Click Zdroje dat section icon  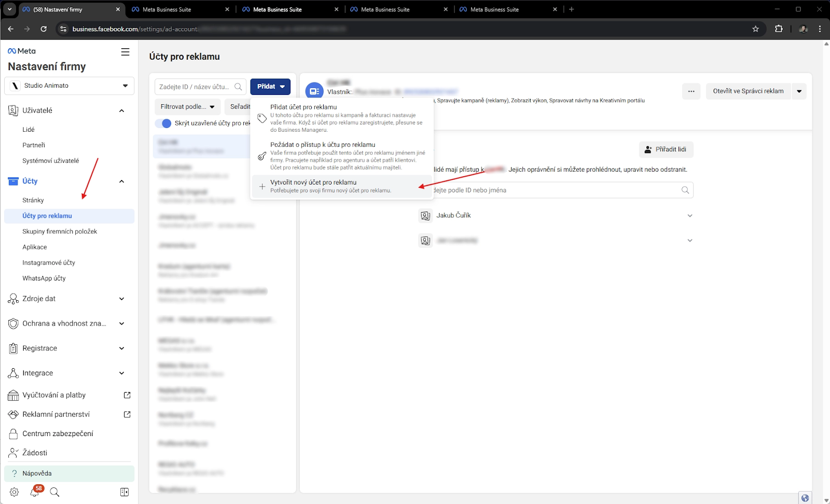coord(13,299)
